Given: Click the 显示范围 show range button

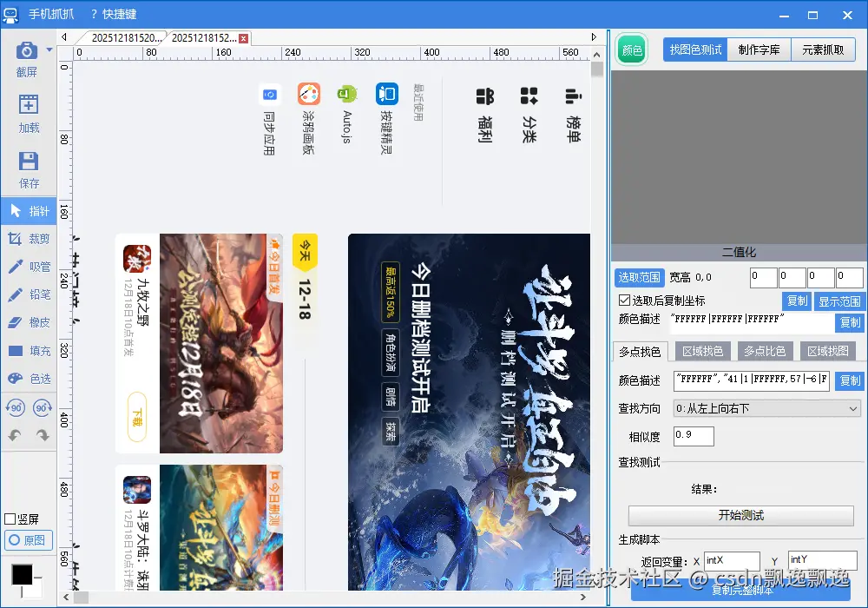Looking at the screenshot, I should [x=839, y=301].
